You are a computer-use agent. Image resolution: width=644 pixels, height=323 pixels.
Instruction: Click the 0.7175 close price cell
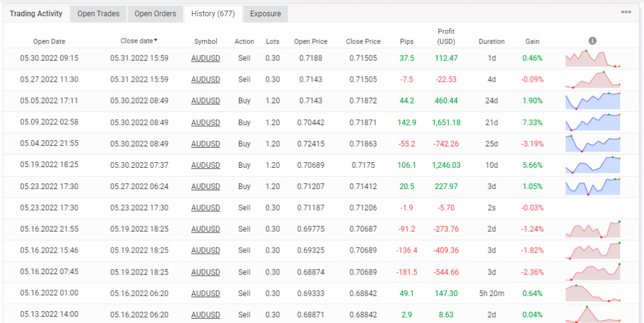tap(363, 165)
